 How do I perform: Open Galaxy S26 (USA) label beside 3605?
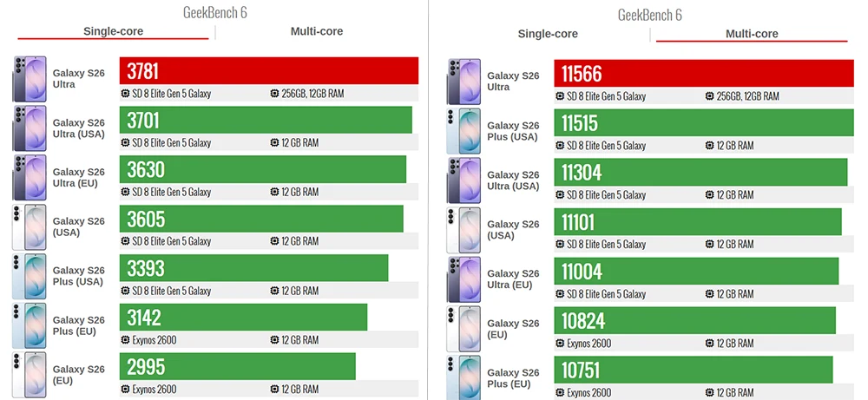coord(79,226)
